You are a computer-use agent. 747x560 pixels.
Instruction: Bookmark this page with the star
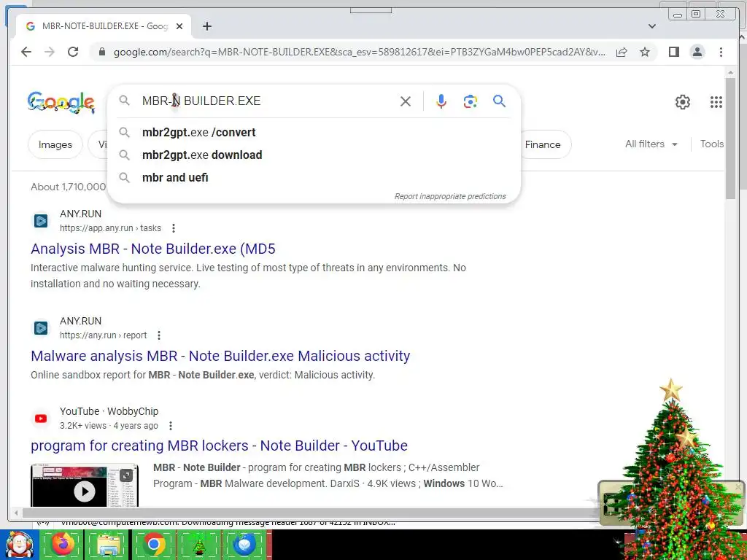point(645,52)
